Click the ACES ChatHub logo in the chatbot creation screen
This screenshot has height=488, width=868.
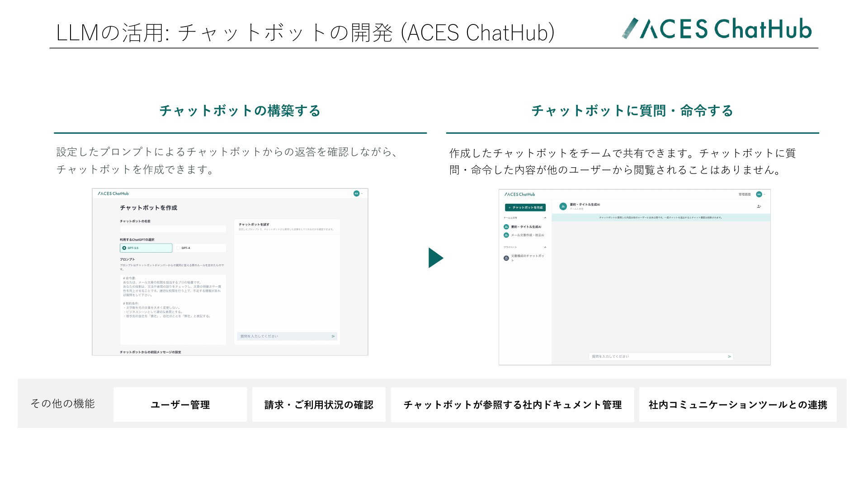113,193
